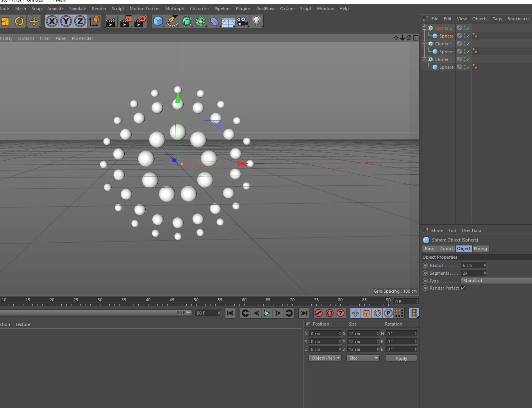Click the Record Active Objects key icon

coord(319,313)
